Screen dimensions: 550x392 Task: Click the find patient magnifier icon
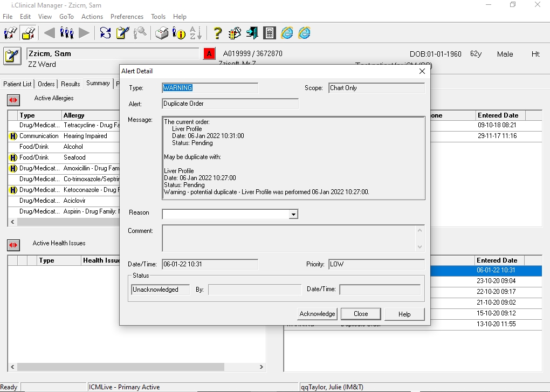(x=140, y=33)
